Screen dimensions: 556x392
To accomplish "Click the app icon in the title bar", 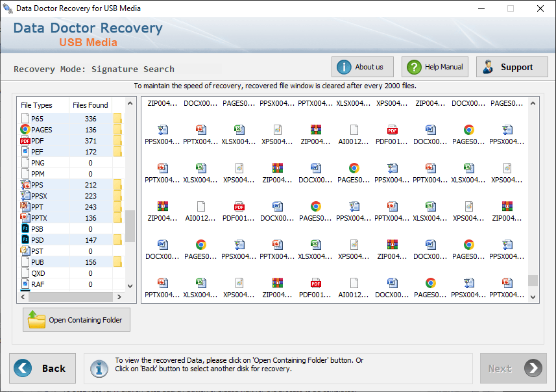I will [7, 8].
